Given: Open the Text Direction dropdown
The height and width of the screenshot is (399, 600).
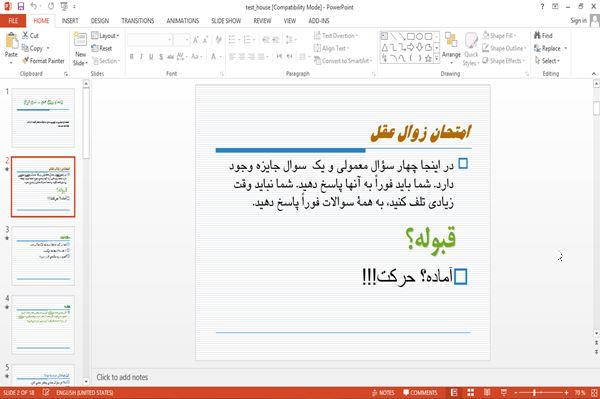Looking at the screenshot, I should 336,36.
